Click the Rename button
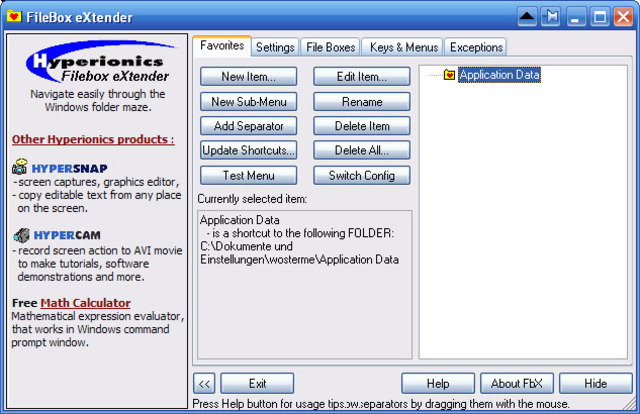 (x=362, y=102)
